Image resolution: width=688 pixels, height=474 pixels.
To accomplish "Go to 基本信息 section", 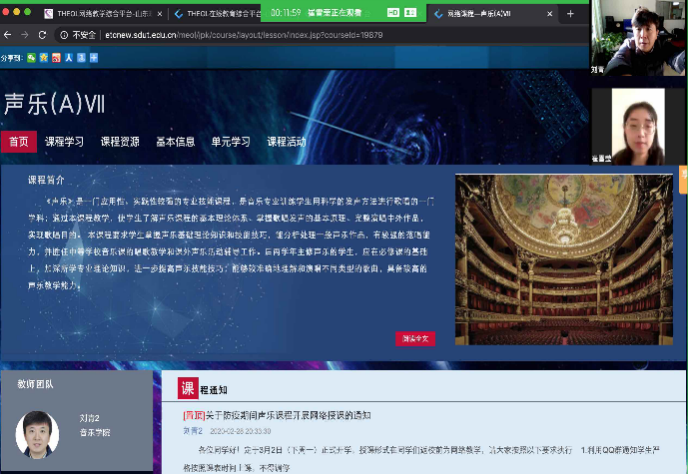I will point(175,142).
